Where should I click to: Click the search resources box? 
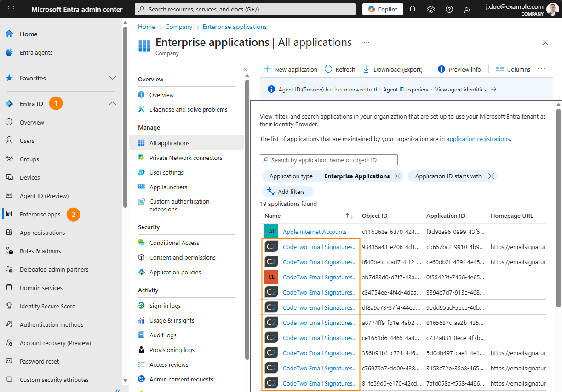[x=245, y=9]
